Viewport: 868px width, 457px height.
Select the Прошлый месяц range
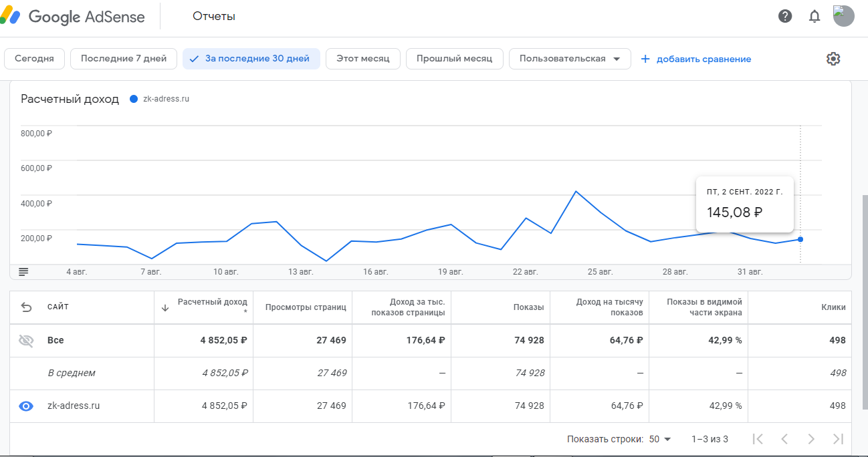tap(454, 59)
